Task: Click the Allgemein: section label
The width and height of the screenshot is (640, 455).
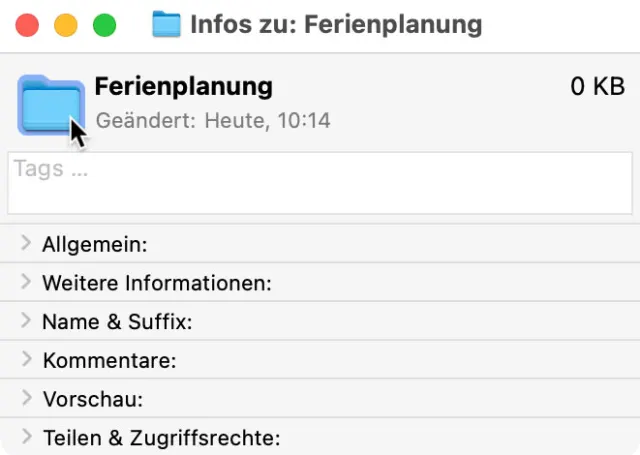Action: click(x=95, y=244)
